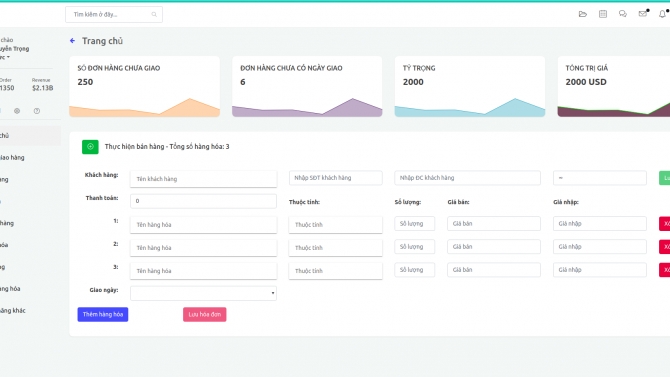This screenshot has height=377, width=670.
Task: Open the Tỷ trọng card
Action: [470, 86]
